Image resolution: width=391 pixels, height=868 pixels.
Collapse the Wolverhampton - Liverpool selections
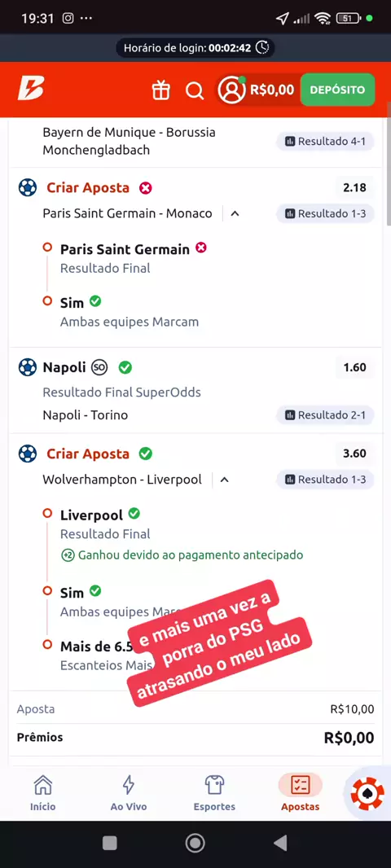click(224, 480)
